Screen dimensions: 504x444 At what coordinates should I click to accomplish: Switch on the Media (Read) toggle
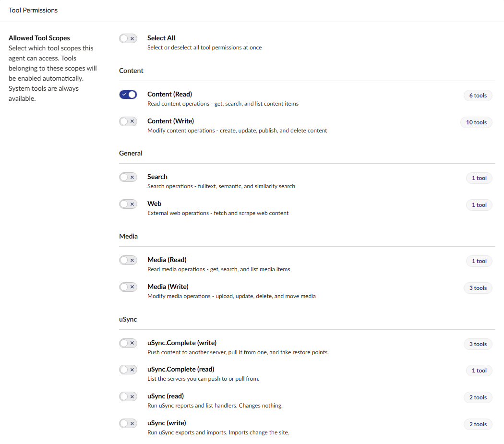pos(128,260)
